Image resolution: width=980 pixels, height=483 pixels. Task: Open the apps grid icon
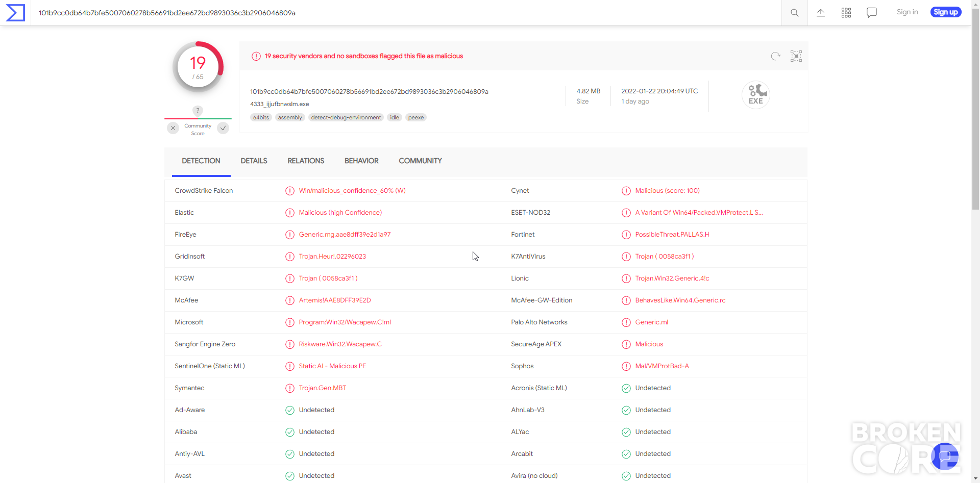pos(846,13)
